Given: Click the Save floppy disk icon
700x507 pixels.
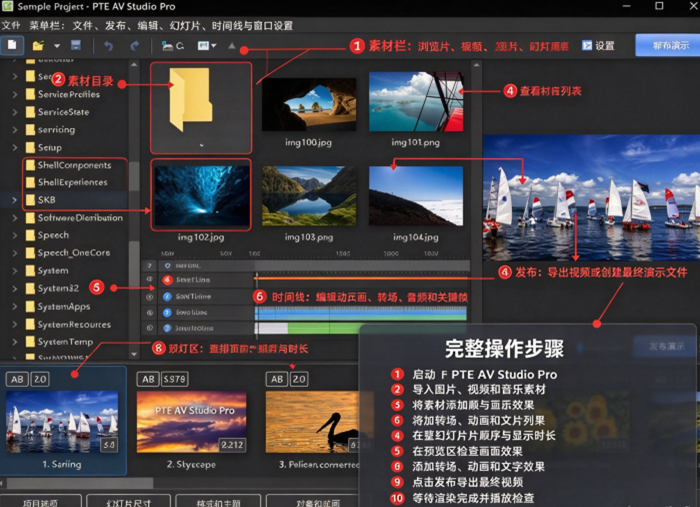Looking at the screenshot, I should (76, 45).
